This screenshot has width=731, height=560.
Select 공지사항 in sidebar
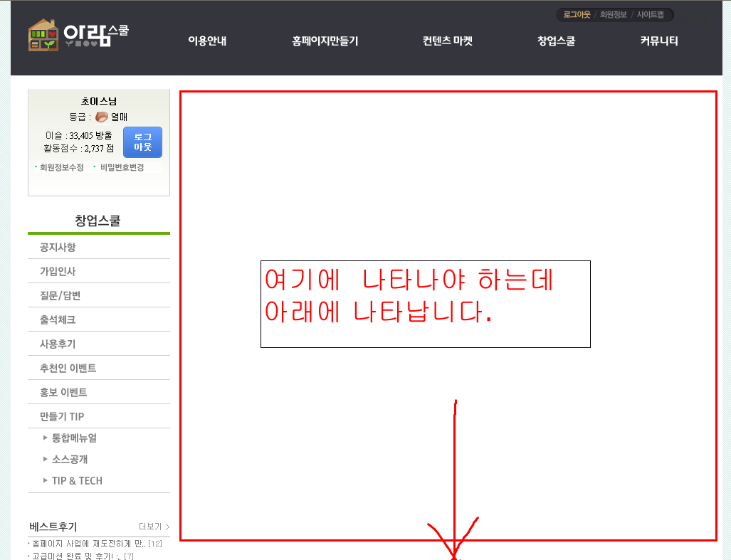pos(99,247)
